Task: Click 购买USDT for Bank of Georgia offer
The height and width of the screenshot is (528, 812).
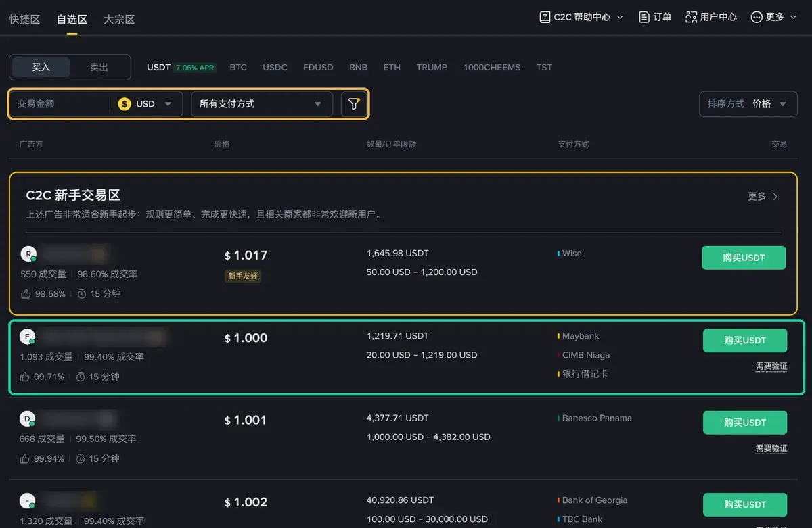Action: point(745,504)
